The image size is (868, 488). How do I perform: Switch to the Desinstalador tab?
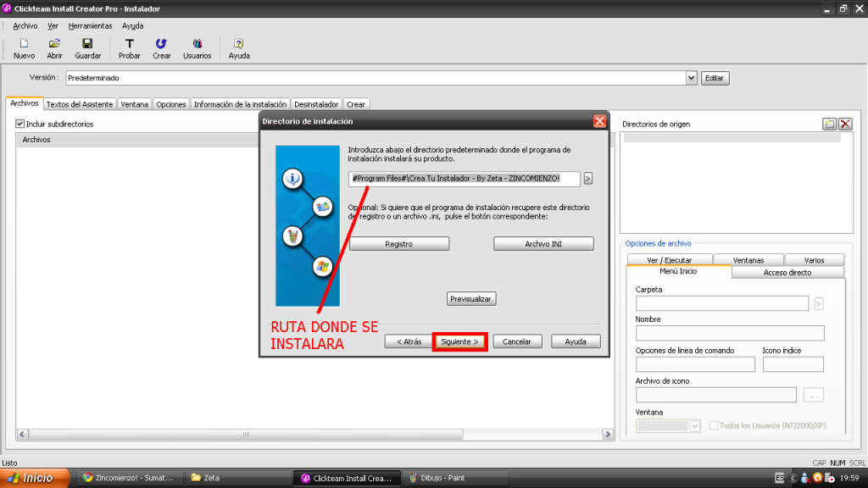tap(316, 104)
